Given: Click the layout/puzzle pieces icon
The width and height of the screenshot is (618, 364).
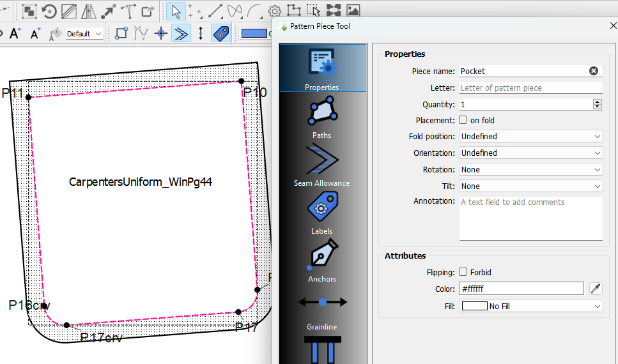Looking at the screenshot, I should click(334, 10).
